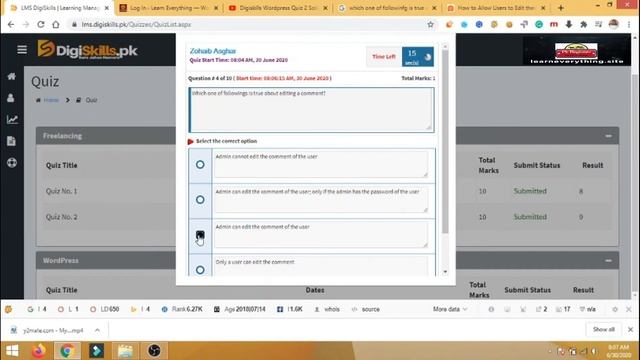Open the hamburger menu in DigiSkills header
This screenshot has height=360, width=640.
click(x=22, y=50)
